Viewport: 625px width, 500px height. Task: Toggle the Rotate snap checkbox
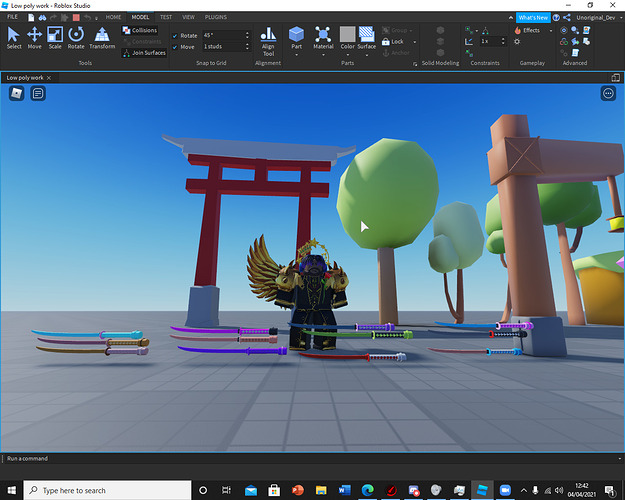point(175,35)
